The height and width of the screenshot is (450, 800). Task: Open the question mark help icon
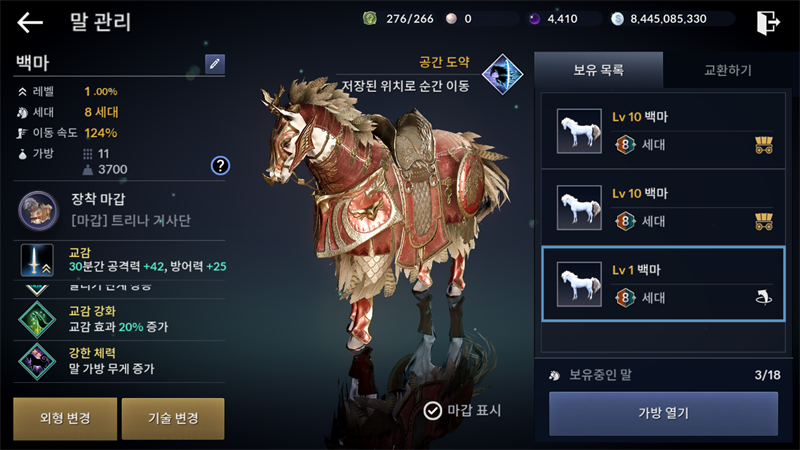[220, 165]
